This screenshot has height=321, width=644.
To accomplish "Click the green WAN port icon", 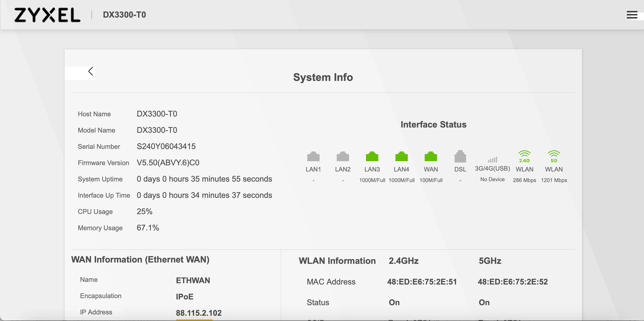I will tap(431, 157).
